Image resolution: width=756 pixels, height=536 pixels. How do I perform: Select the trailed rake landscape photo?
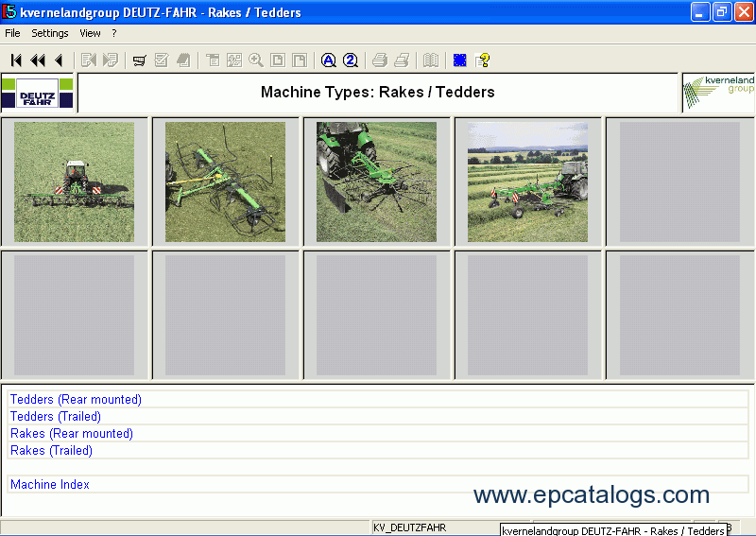point(527,182)
